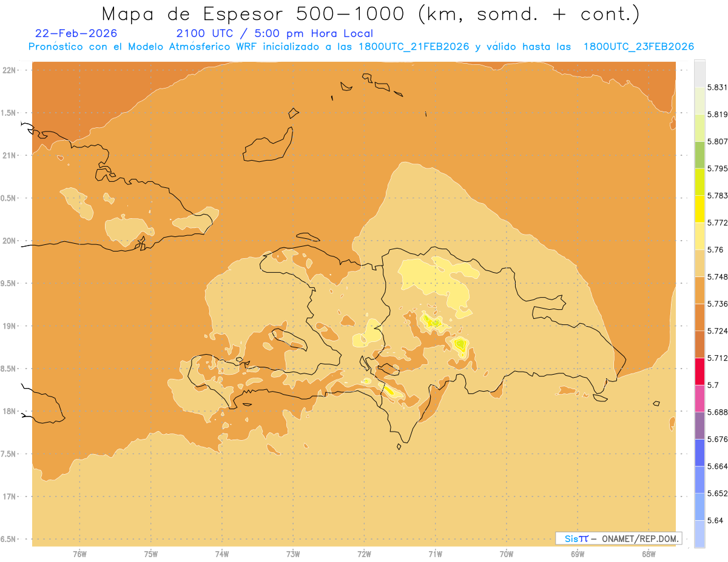Viewport: 728px width, 562px height.
Task: Click the legend value 5.712
Action: coord(718,358)
